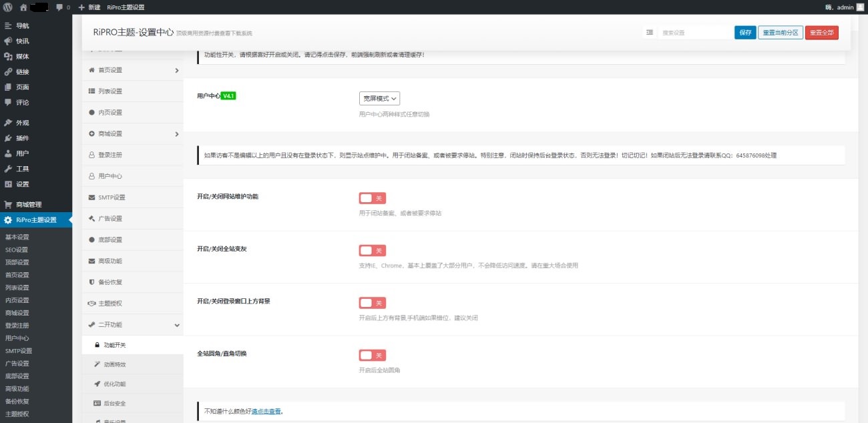Click the comments bubble icon in the admin bar
The width and height of the screenshot is (868, 423).
tap(59, 7)
